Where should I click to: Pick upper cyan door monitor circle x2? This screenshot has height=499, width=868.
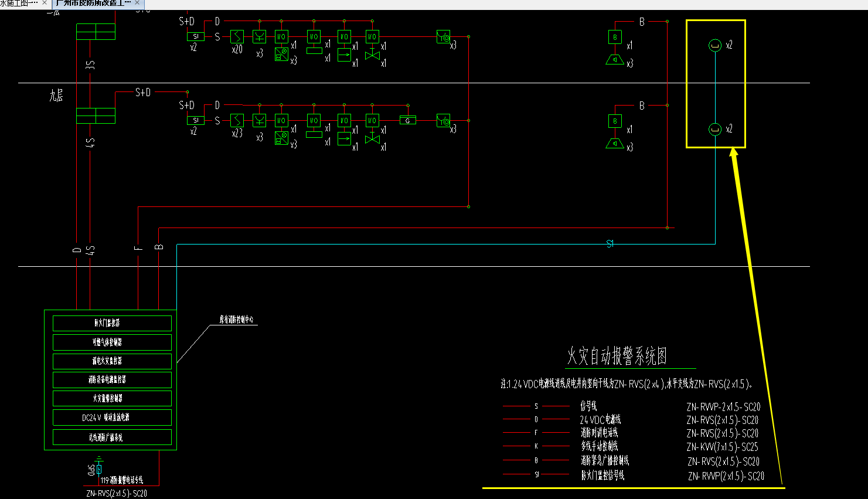coord(715,45)
